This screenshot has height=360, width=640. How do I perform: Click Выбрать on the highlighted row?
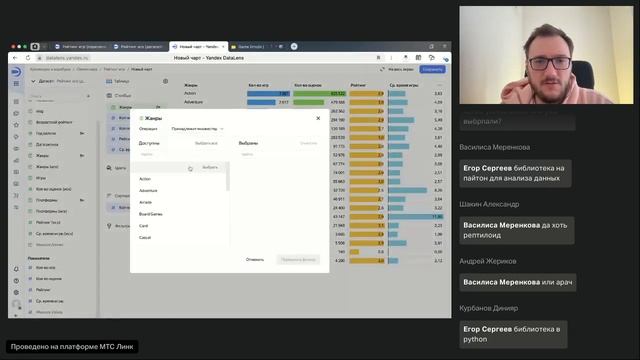coord(210,167)
